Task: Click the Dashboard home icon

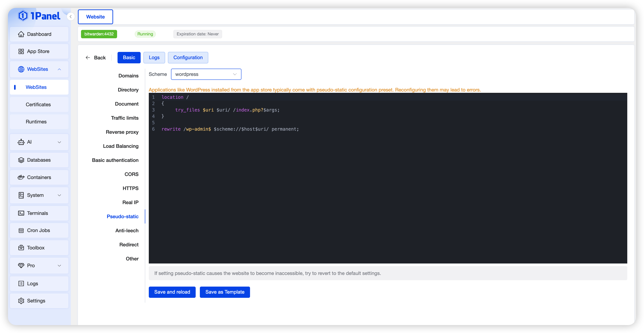Action: pos(21,34)
